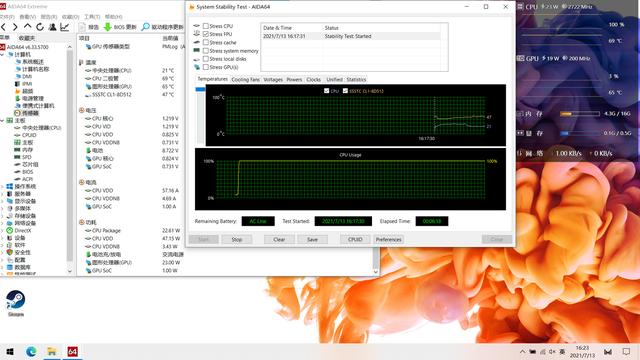640x360 pixels.
Task: Expand the DirectX tree node
Action: click(2, 231)
